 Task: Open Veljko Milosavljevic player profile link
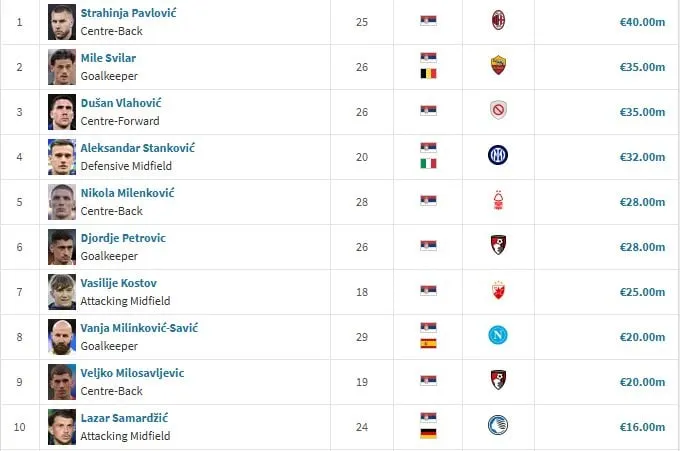(132, 373)
